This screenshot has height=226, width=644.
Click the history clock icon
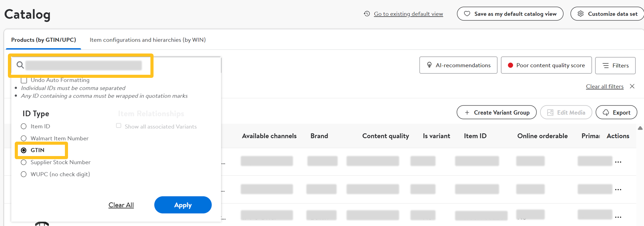pos(367,14)
